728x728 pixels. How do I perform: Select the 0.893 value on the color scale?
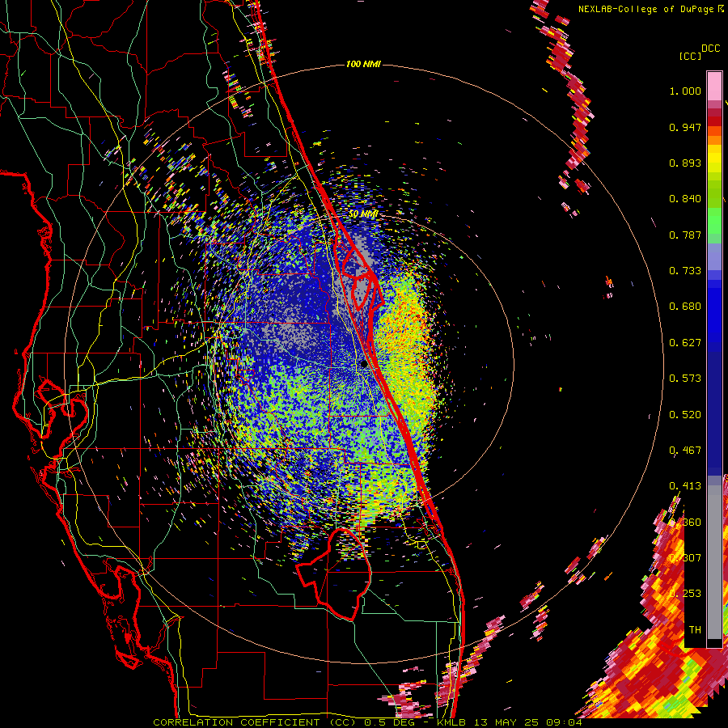(x=685, y=163)
